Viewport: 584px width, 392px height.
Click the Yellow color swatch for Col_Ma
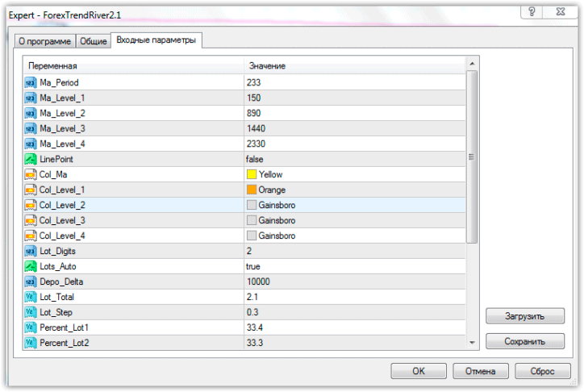click(252, 174)
